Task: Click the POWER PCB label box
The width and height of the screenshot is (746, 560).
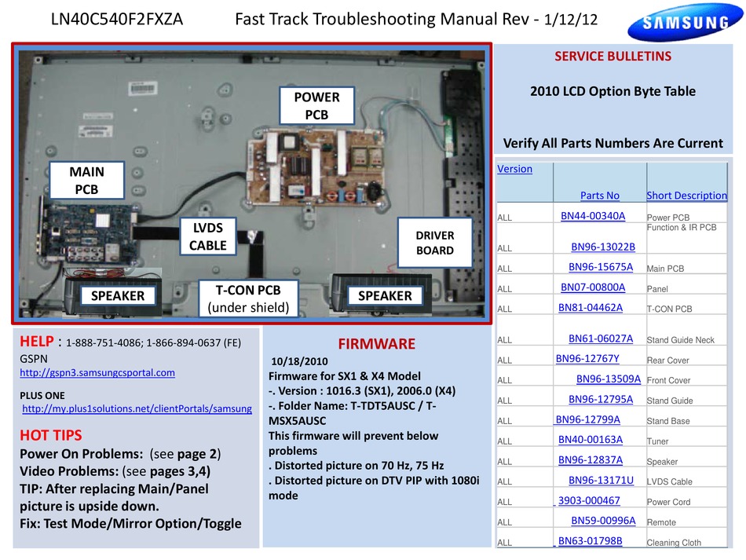Action: (x=317, y=105)
